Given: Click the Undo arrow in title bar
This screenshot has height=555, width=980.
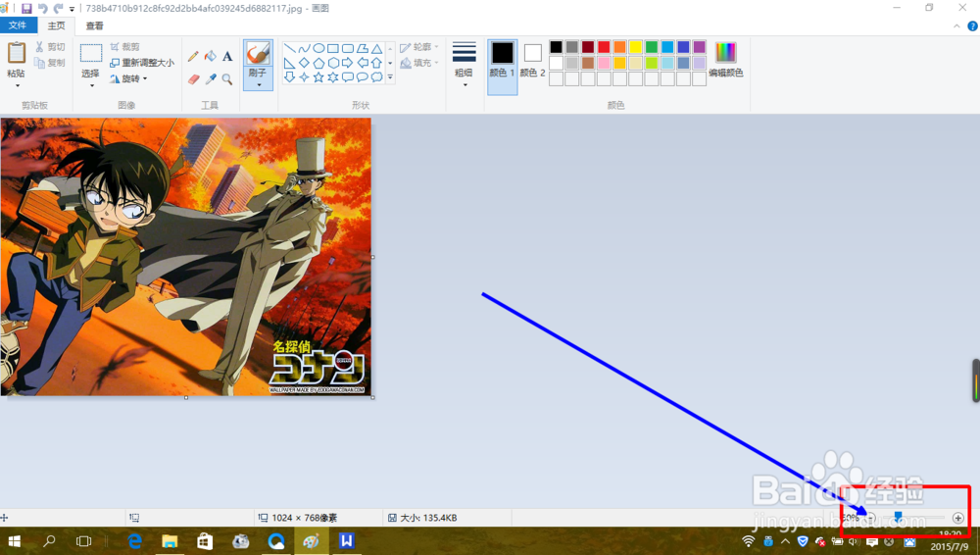Looking at the screenshot, I should coord(42,8).
